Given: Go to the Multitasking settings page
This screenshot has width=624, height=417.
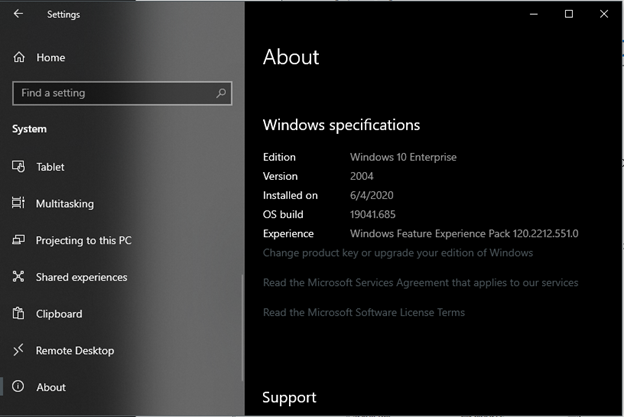Looking at the screenshot, I should [65, 204].
